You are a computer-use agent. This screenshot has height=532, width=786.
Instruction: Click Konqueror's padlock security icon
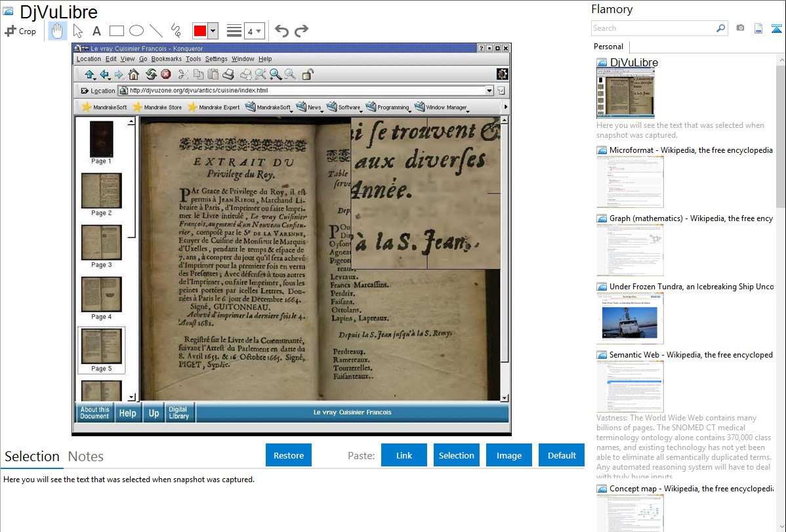coord(308,75)
